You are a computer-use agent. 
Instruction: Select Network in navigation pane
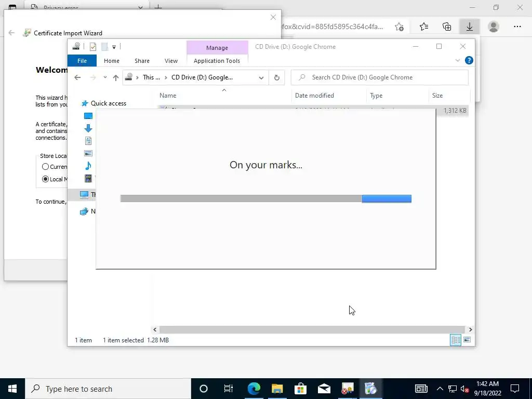pos(87,211)
